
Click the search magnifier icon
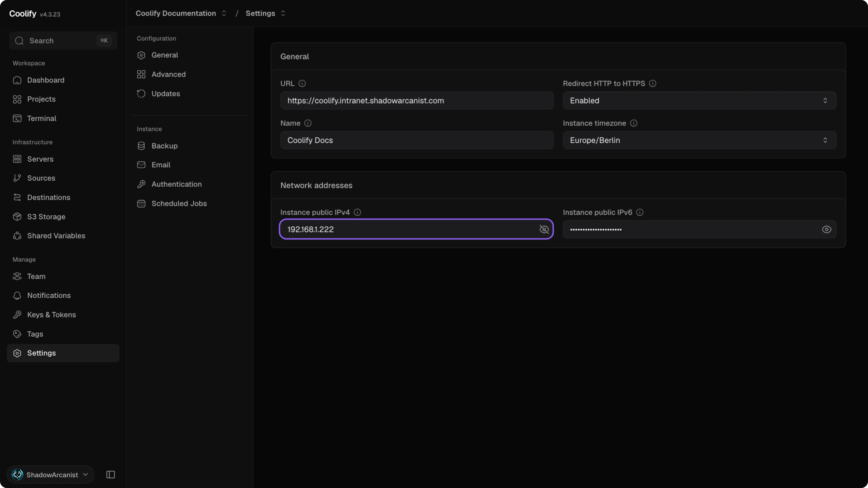coord(19,41)
